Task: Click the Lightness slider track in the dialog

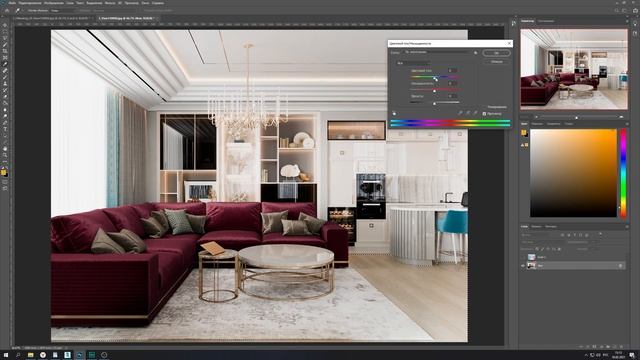Action: (x=435, y=102)
